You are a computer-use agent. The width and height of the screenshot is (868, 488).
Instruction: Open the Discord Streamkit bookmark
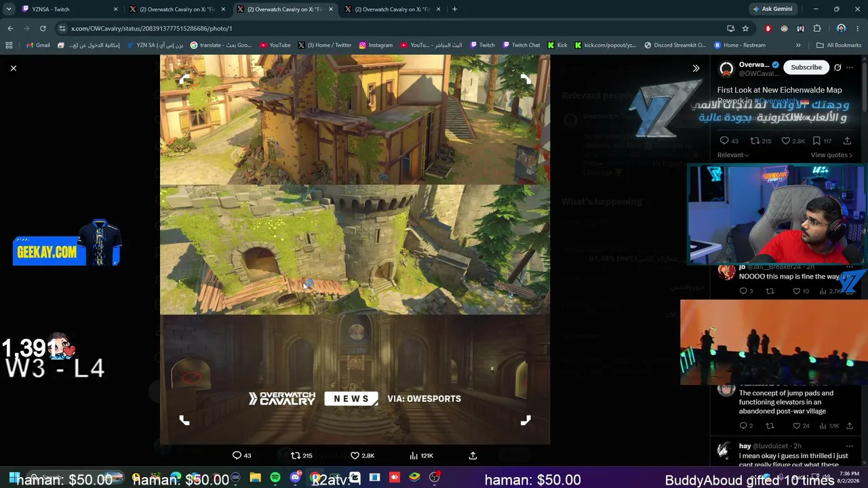675,45
